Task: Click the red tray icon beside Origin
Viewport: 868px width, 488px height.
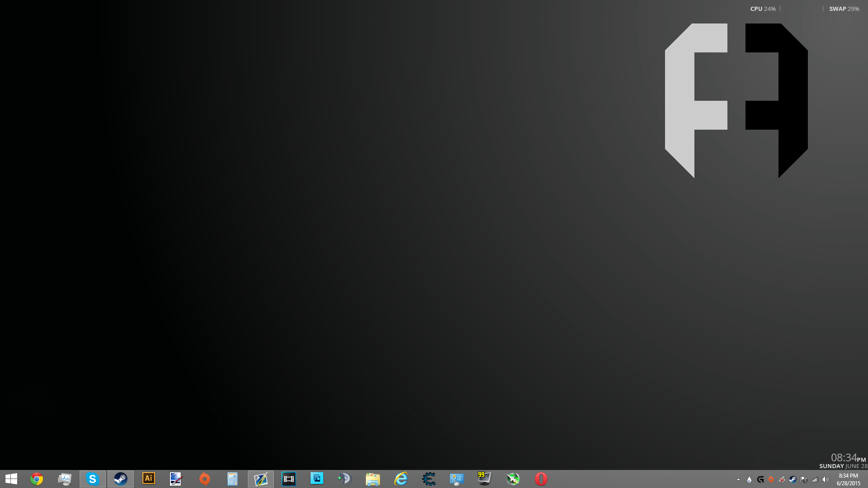Action: pos(782,480)
